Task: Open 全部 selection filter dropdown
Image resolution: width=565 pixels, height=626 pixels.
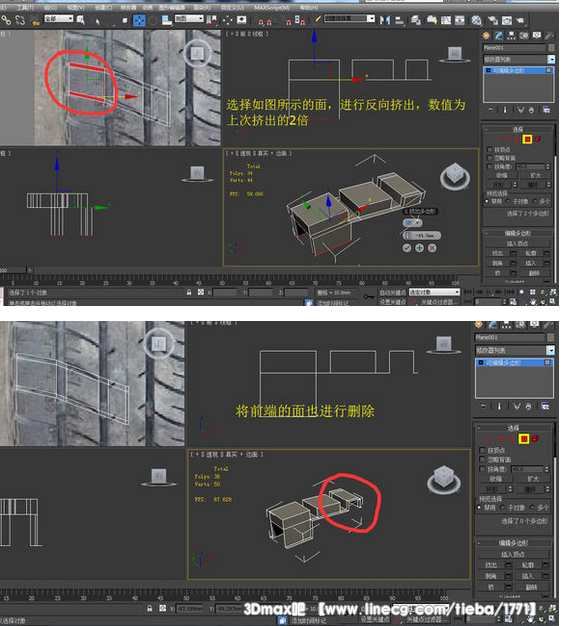Action: (59, 18)
